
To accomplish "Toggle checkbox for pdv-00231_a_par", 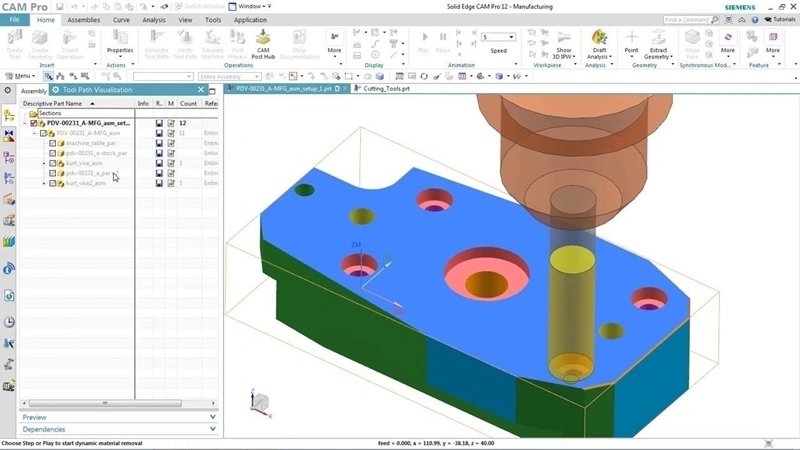I will (53, 173).
